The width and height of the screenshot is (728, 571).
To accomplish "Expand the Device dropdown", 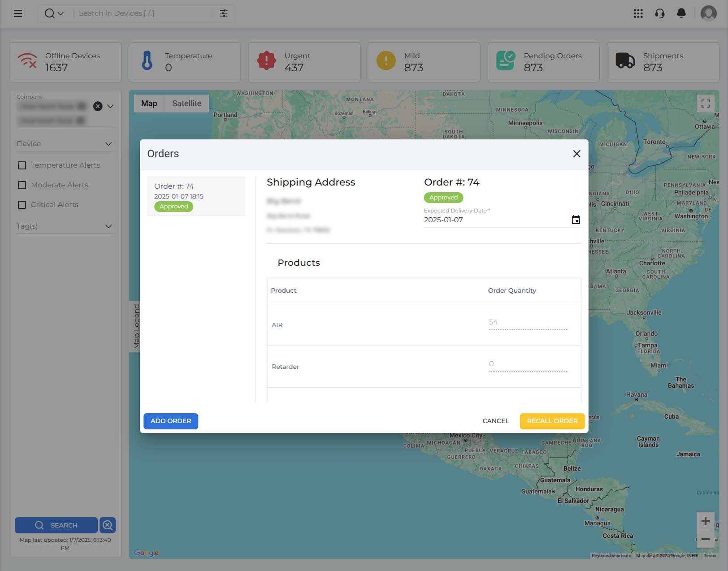I will (x=65, y=143).
